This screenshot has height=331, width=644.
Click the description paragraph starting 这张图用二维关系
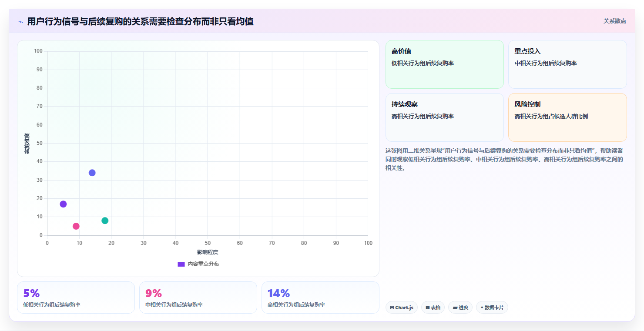[505, 159]
